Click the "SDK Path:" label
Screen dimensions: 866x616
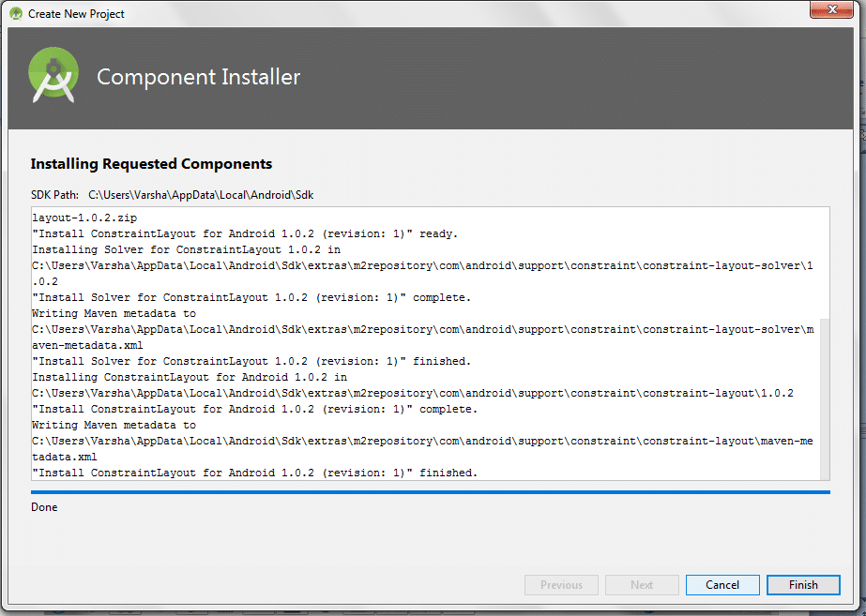55,195
